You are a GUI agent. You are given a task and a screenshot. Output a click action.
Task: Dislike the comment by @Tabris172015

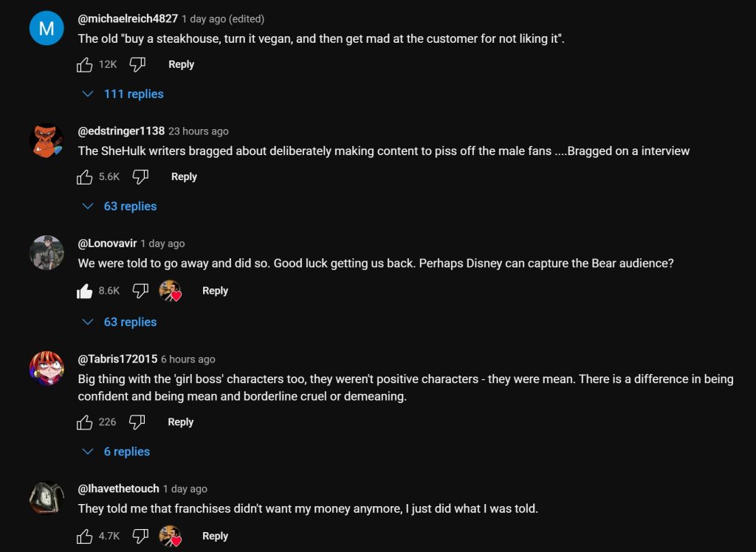[x=137, y=422]
